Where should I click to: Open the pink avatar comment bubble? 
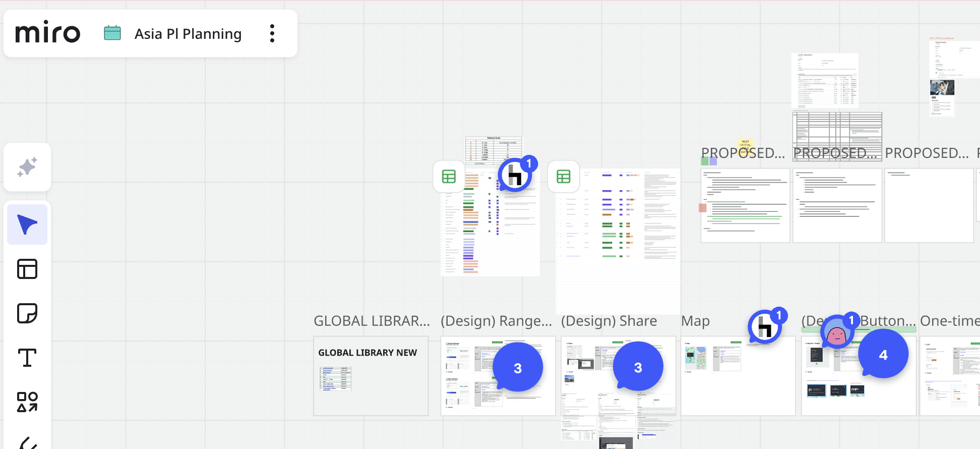click(838, 331)
